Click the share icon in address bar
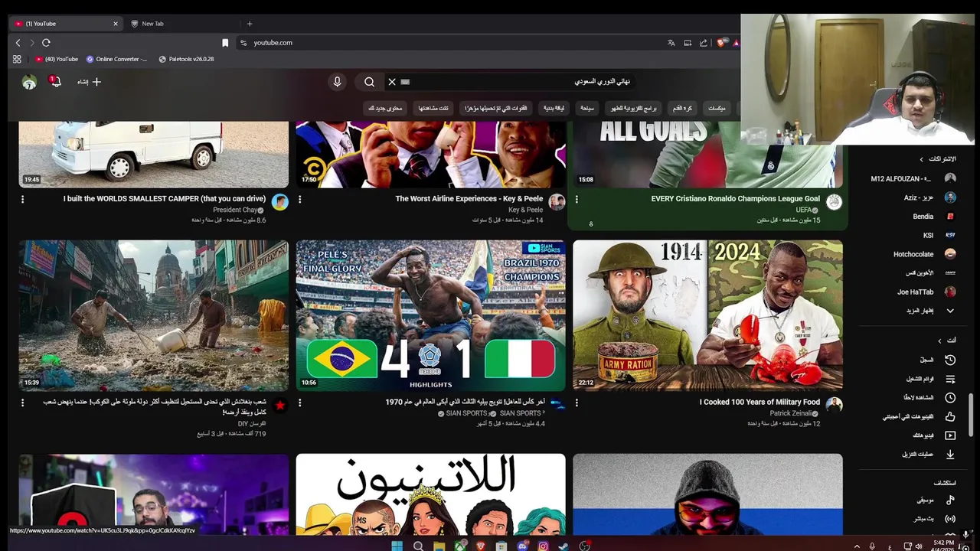 point(704,43)
